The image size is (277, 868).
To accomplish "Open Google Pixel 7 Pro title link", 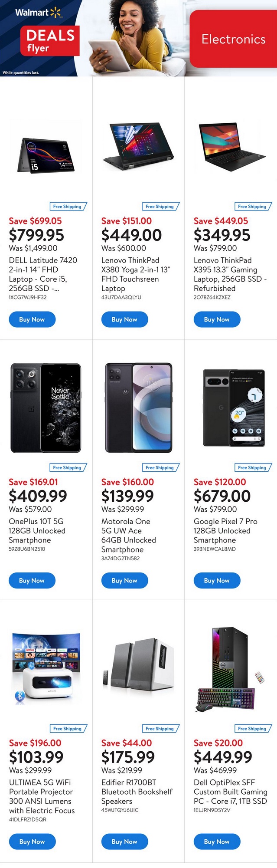I will coord(225,530).
